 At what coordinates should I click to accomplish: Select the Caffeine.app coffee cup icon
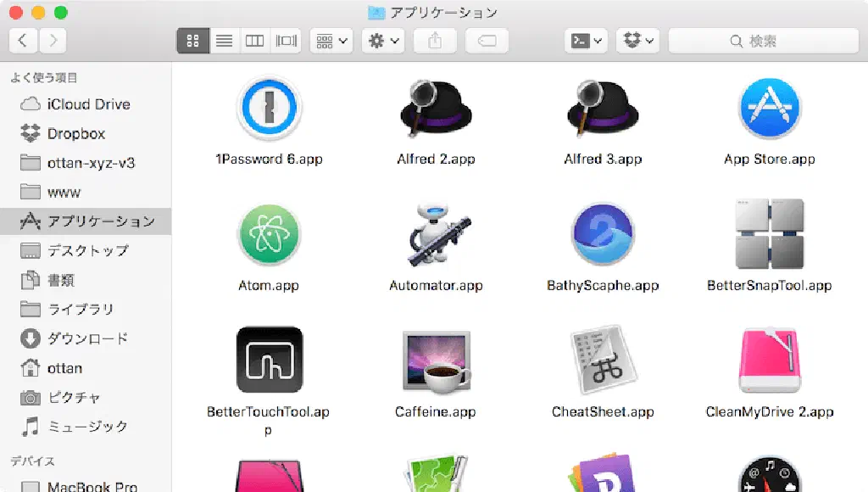tap(436, 361)
